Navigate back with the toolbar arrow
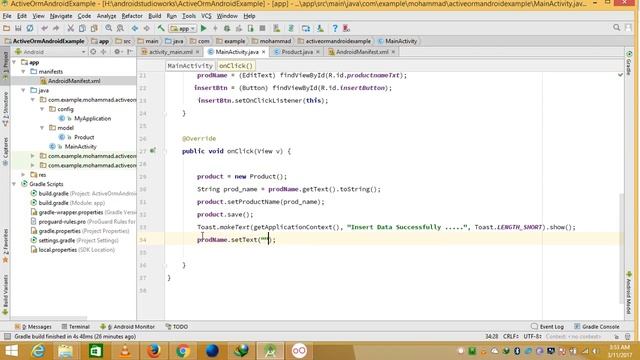 pos(135,28)
